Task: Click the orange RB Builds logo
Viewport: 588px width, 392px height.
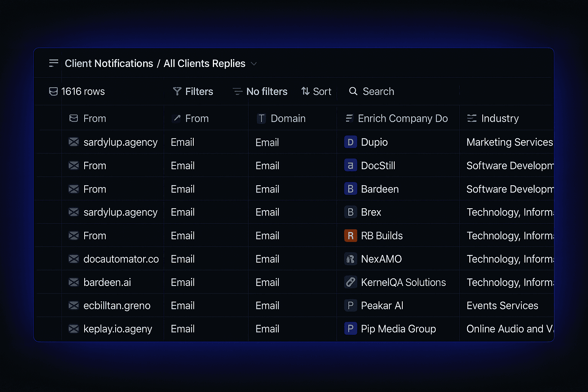Action: pos(350,235)
